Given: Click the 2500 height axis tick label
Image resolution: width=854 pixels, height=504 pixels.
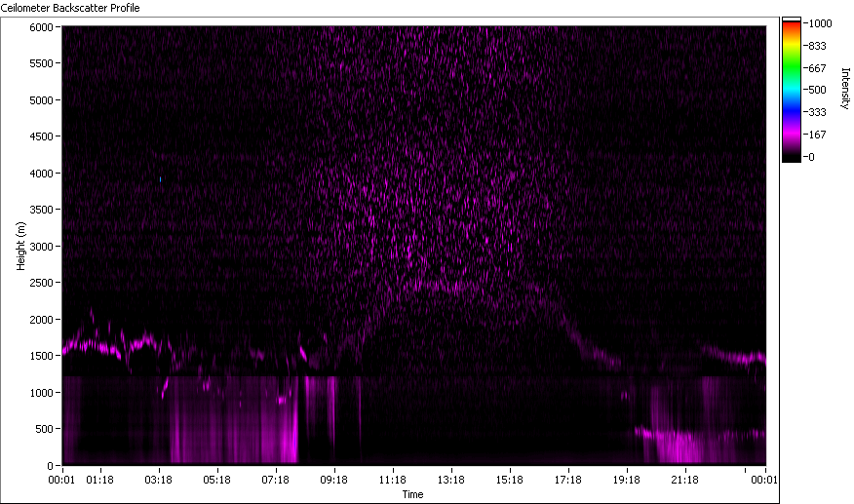Looking at the screenshot, I should tap(41, 283).
